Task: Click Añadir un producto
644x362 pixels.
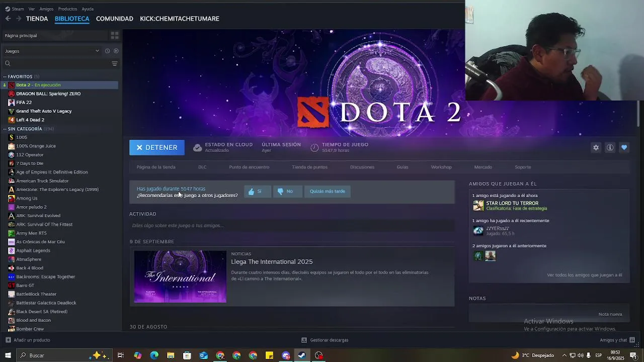Action: click(28, 340)
